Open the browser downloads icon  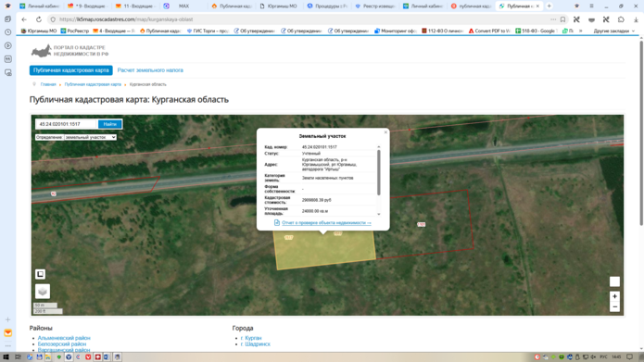pos(636,19)
